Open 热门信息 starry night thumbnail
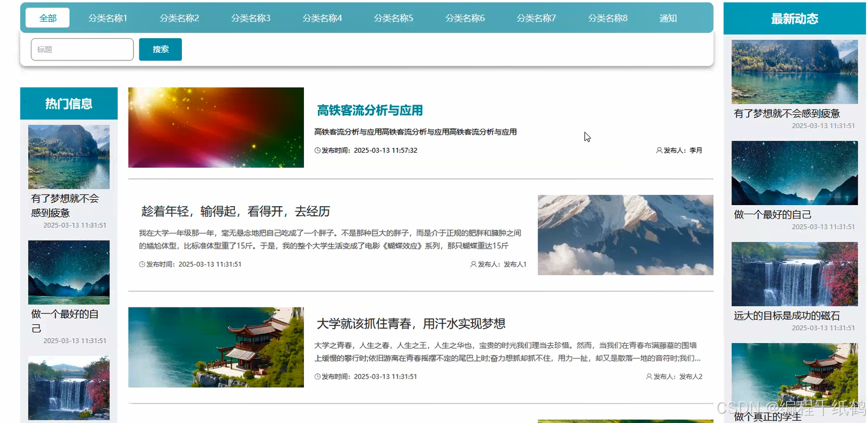This screenshot has height=423, width=868. (69, 272)
